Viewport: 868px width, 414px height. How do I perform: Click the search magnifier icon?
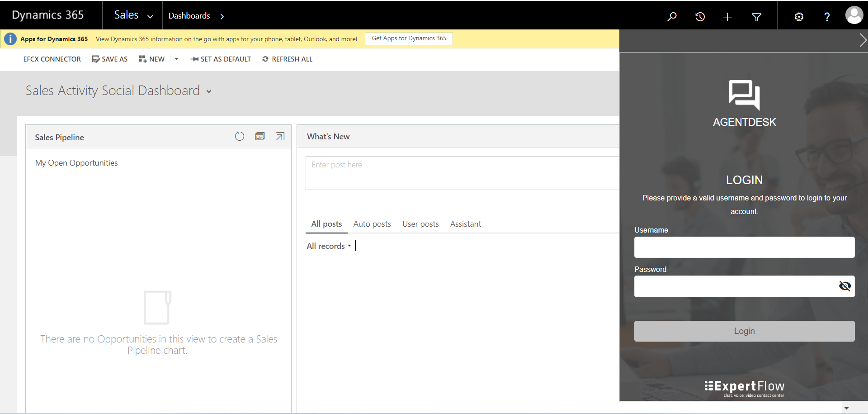(x=672, y=17)
